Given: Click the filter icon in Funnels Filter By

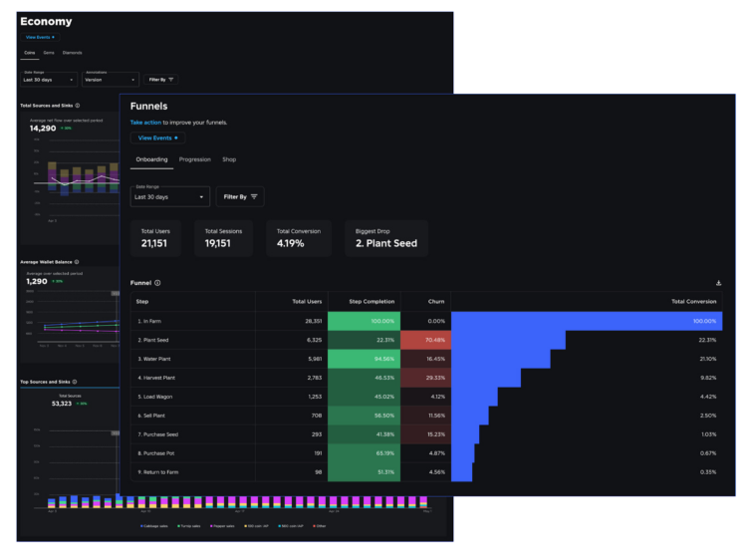Looking at the screenshot, I should (255, 197).
